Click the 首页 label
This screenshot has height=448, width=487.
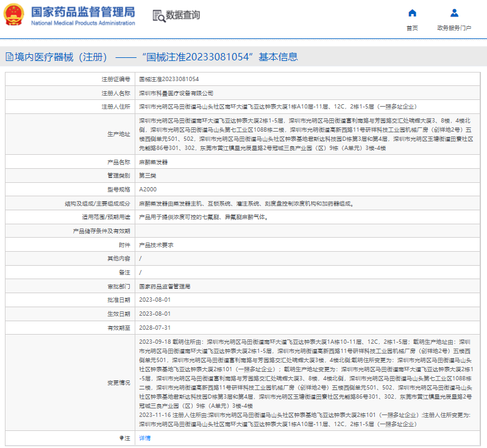tap(412, 28)
